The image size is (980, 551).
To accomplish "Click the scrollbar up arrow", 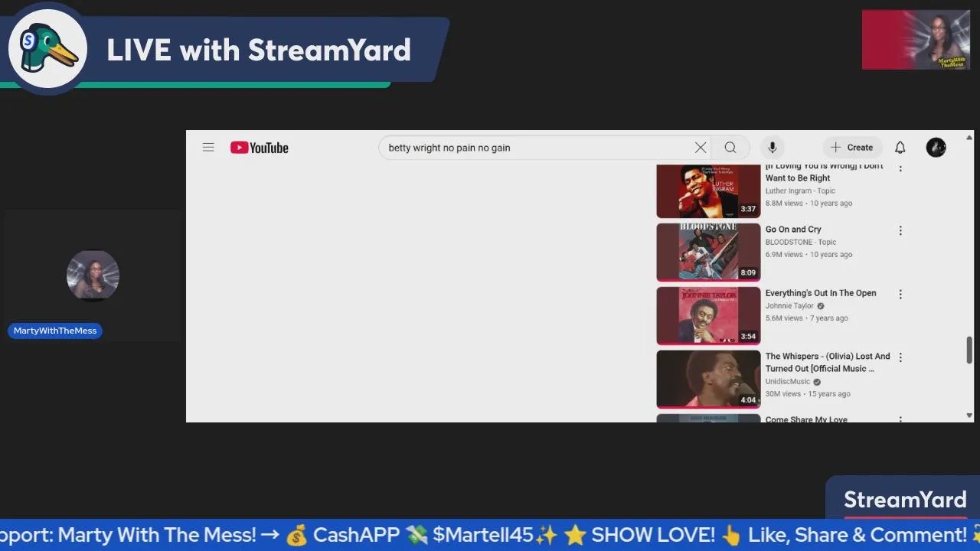I will pyautogui.click(x=969, y=138).
